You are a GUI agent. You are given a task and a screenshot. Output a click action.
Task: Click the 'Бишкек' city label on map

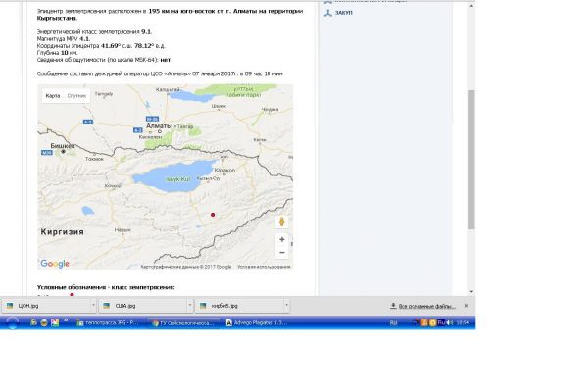coord(63,146)
